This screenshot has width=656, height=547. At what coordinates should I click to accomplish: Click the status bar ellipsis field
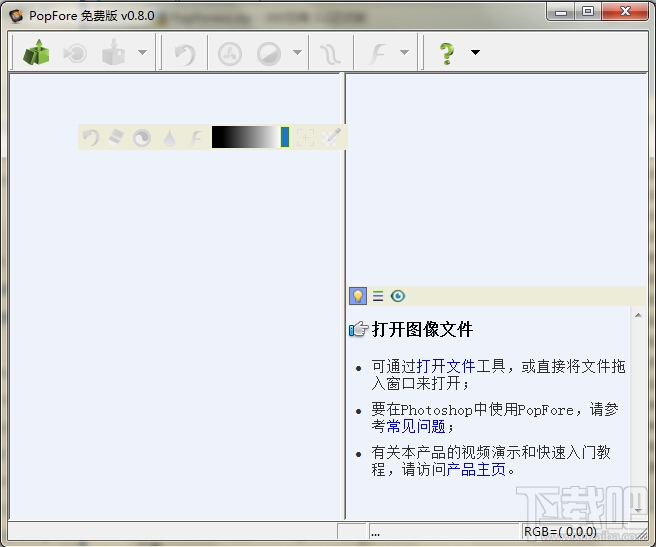tap(444, 532)
